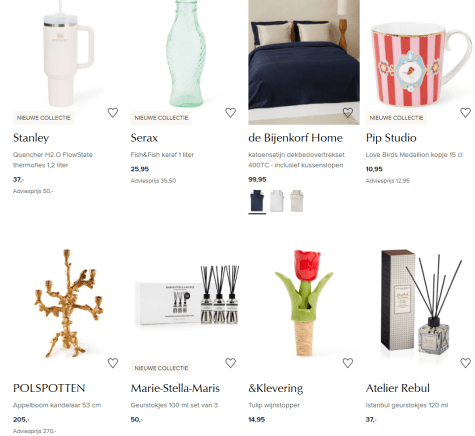Image resolution: width=475 pixels, height=436 pixels.
Task: Favorite the &Klevering Tulip wijnstopper
Action: click(x=348, y=363)
